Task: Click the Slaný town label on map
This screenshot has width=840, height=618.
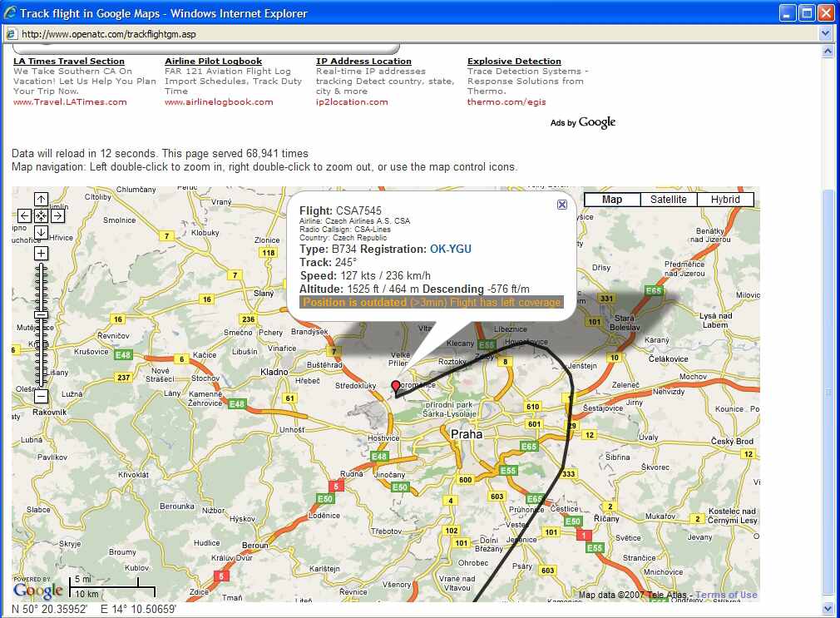Action: 264,293
